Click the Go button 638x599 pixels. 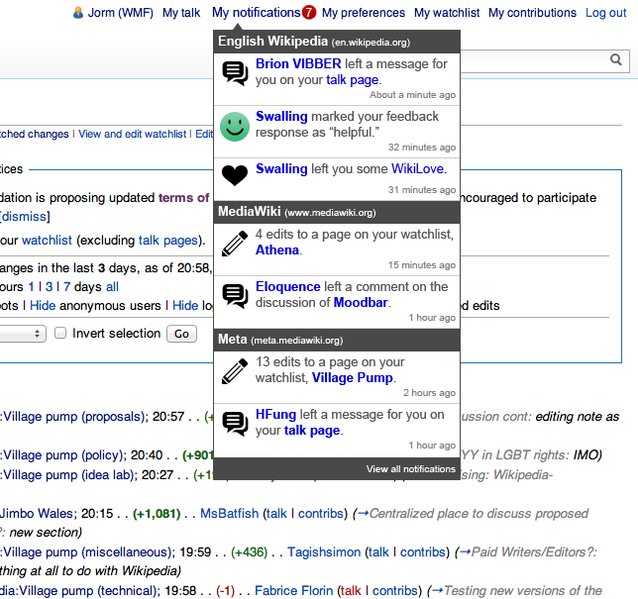(x=181, y=334)
